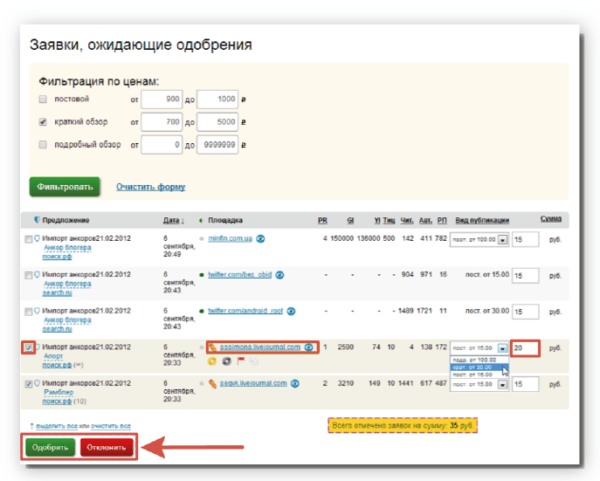Click the dark gray icon under ssimona.livejournal.com
This screenshot has height=481, width=600.
(x=227, y=361)
